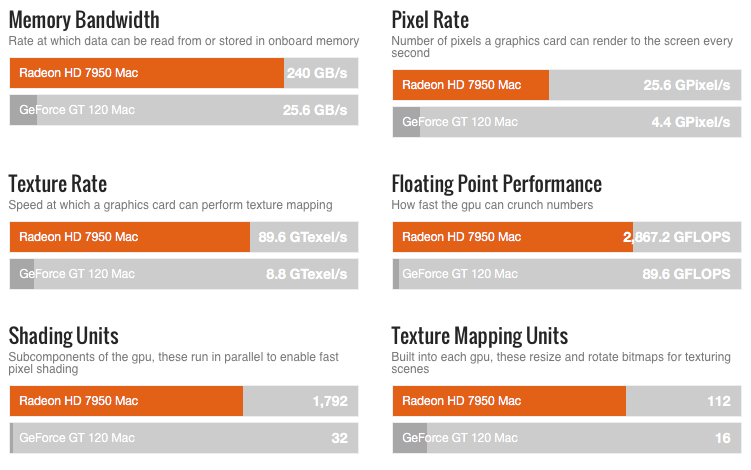
Task: Select the GeForce 4.4 GPixel/s bar
Action: point(567,122)
